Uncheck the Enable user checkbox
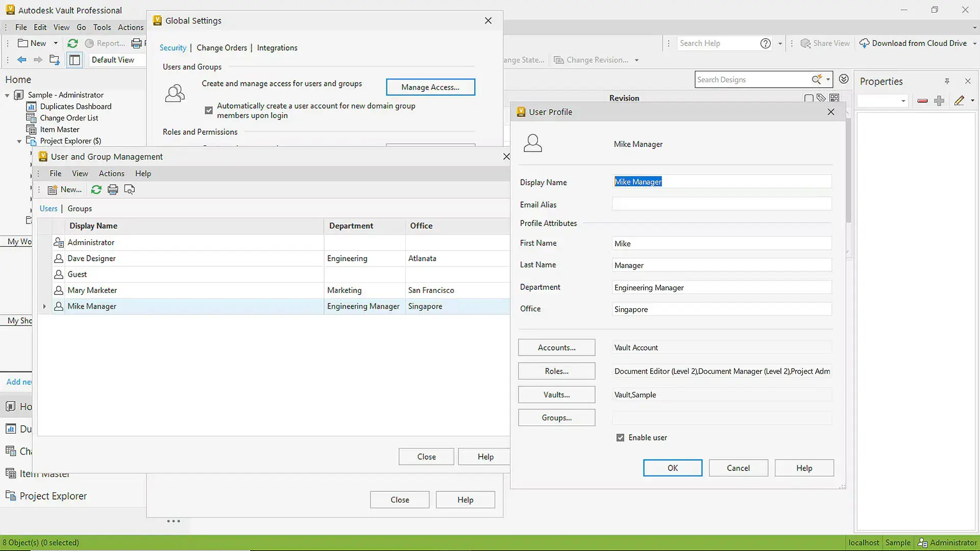 pos(620,438)
